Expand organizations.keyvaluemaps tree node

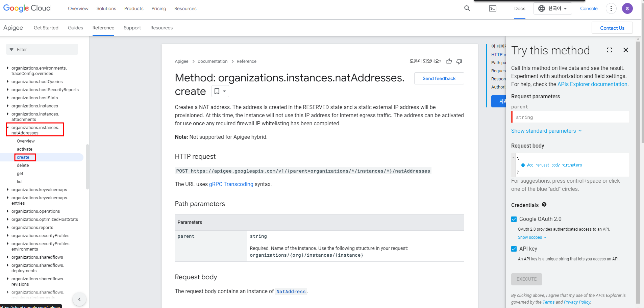click(8, 189)
